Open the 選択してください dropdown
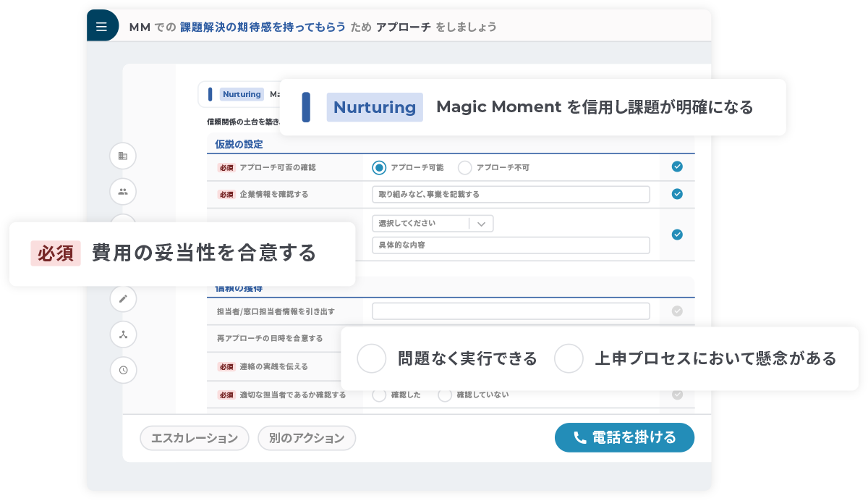Viewport: 868px width, 501px height. tap(433, 223)
